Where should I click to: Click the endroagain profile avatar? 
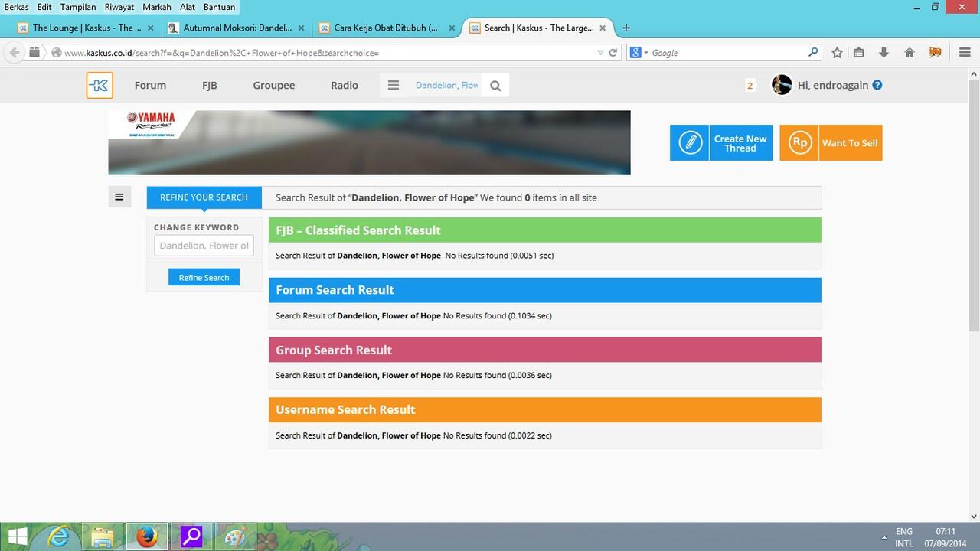[782, 85]
